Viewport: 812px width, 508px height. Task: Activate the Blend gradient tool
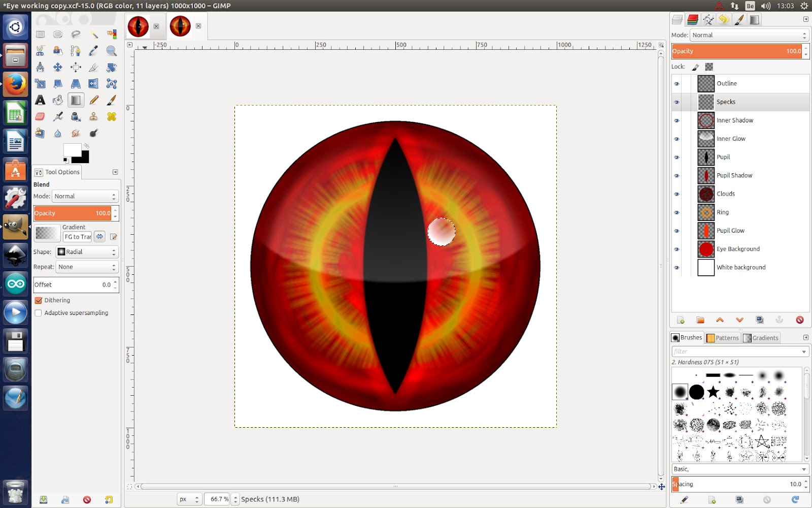point(75,100)
